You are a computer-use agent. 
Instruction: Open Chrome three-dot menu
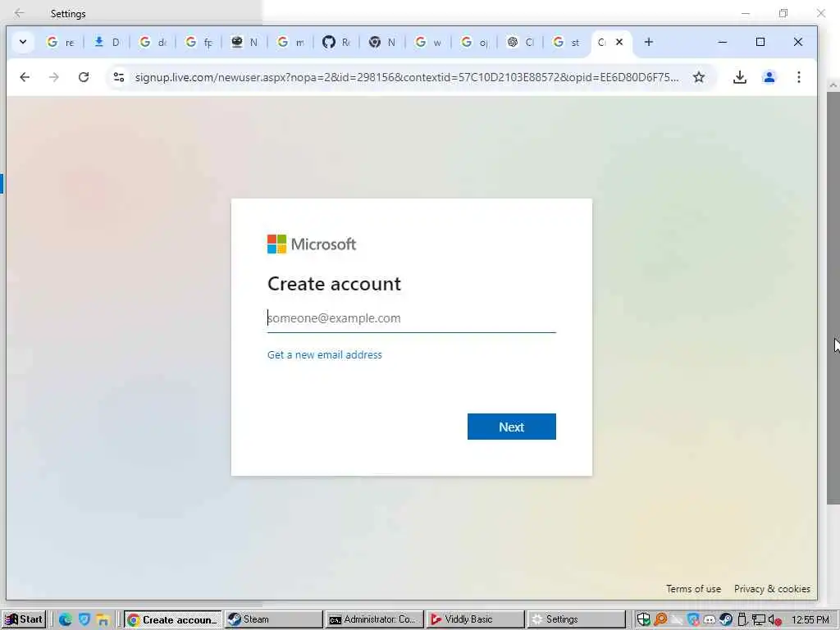(799, 77)
